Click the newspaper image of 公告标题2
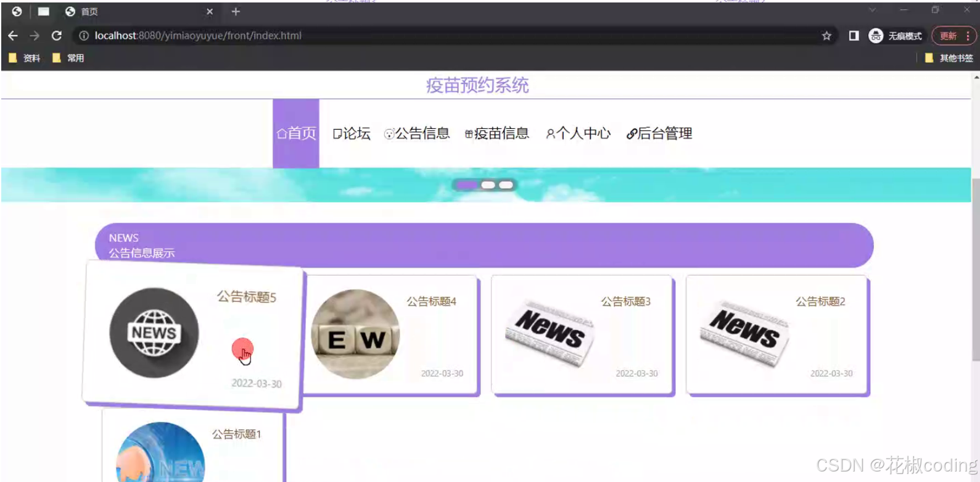 click(744, 334)
